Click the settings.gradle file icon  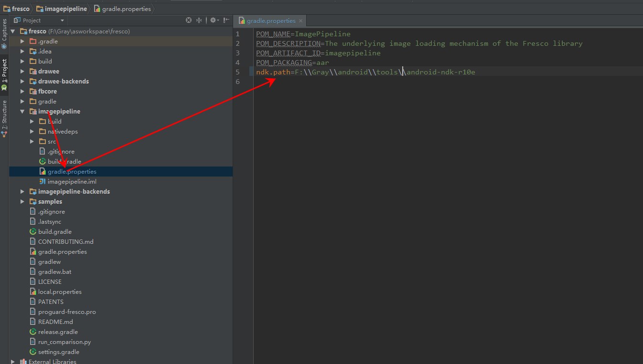tap(33, 352)
